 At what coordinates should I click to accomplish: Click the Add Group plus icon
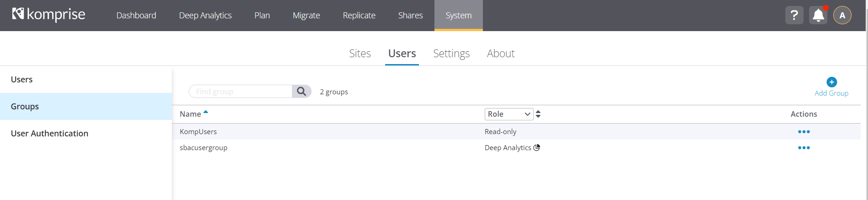pos(831,82)
